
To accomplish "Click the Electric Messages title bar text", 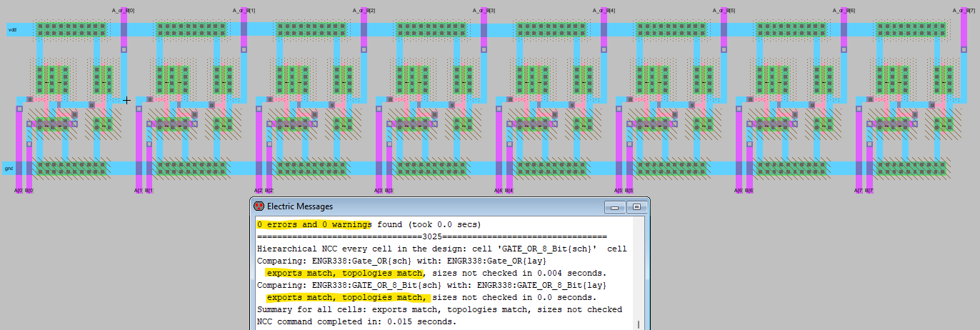I will point(299,206).
